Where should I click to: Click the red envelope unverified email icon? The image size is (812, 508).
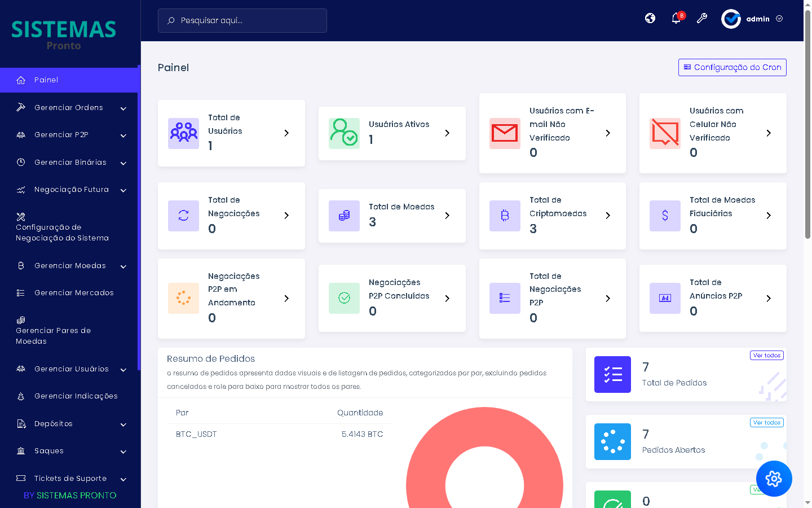tap(505, 133)
